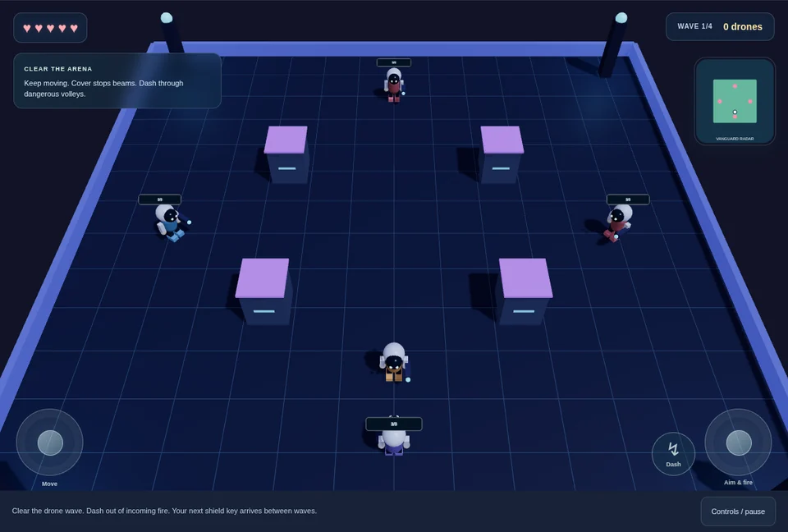The image size is (788, 532).
Task: Click the health bar above the top drone
Action: [394, 62]
